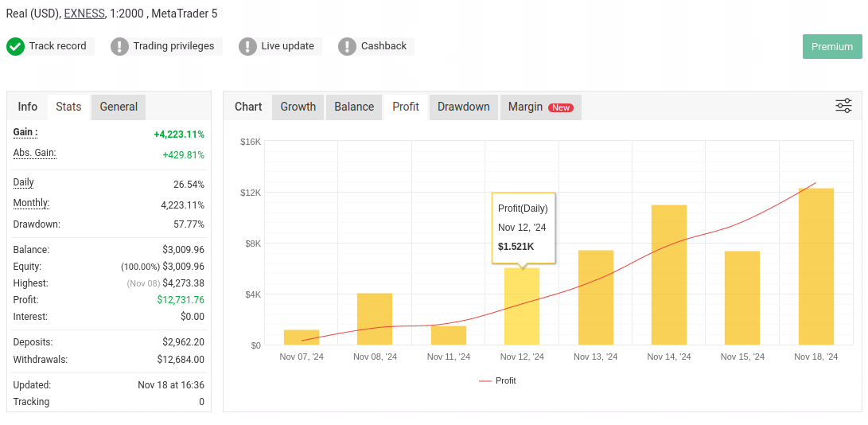Click the Cashback exclamation icon

[x=347, y=46]
